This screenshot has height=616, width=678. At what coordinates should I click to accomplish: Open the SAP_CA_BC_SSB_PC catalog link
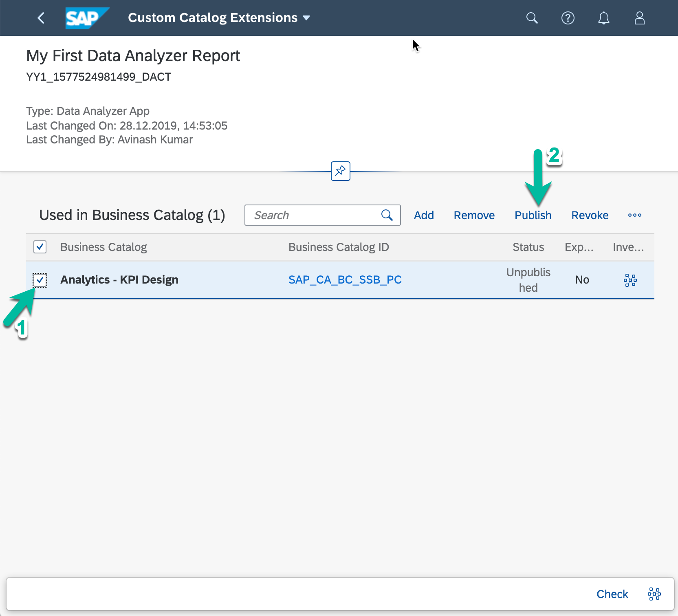(345, 280)
